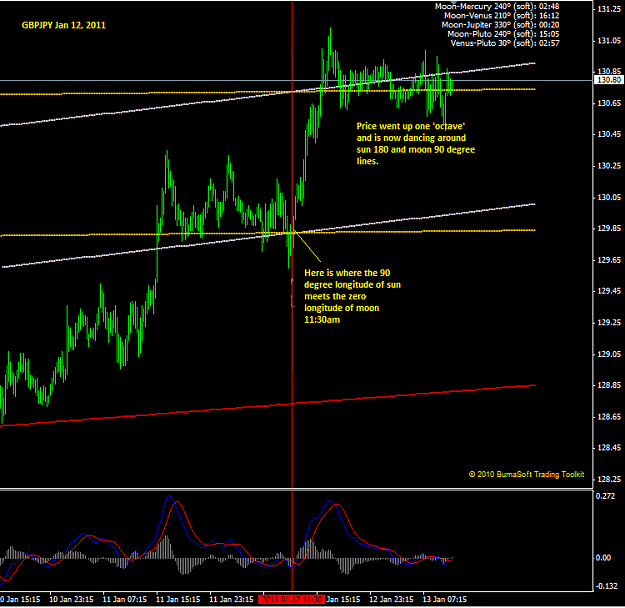Click the 128.65 price axis label

pos(609,417)
